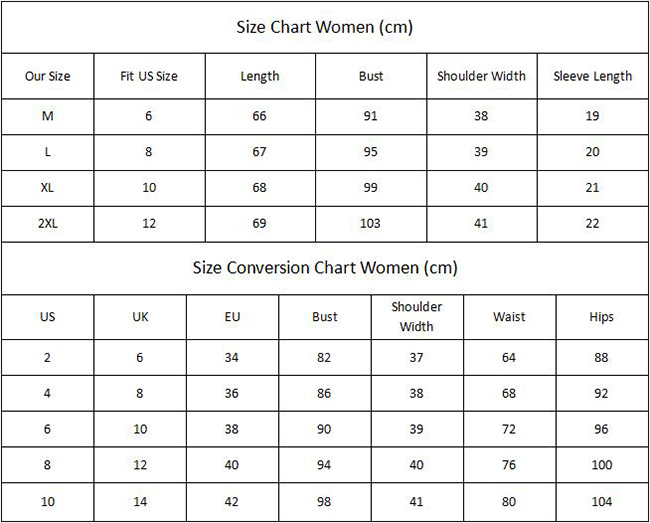Click the 'Size Chart Women (cm)' title
Viewport: 650px width, 523px height.
pos(325,27)
